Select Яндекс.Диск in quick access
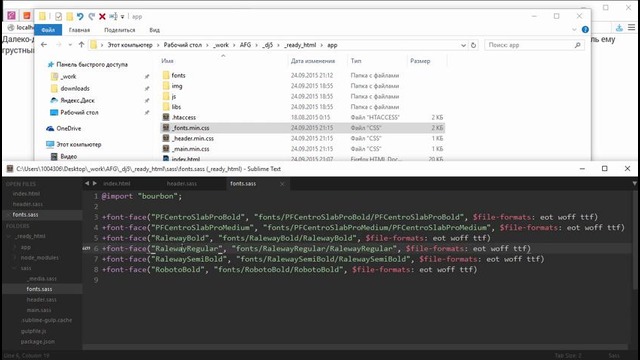Screen dimensions: 640x360 click(x=77, y=100)
